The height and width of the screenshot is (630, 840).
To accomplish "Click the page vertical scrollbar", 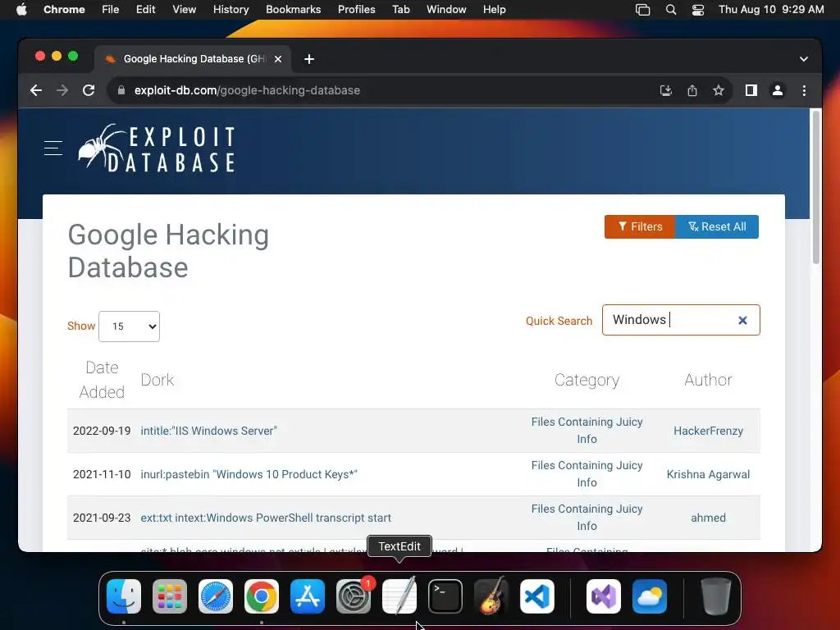I will (816, 188).
